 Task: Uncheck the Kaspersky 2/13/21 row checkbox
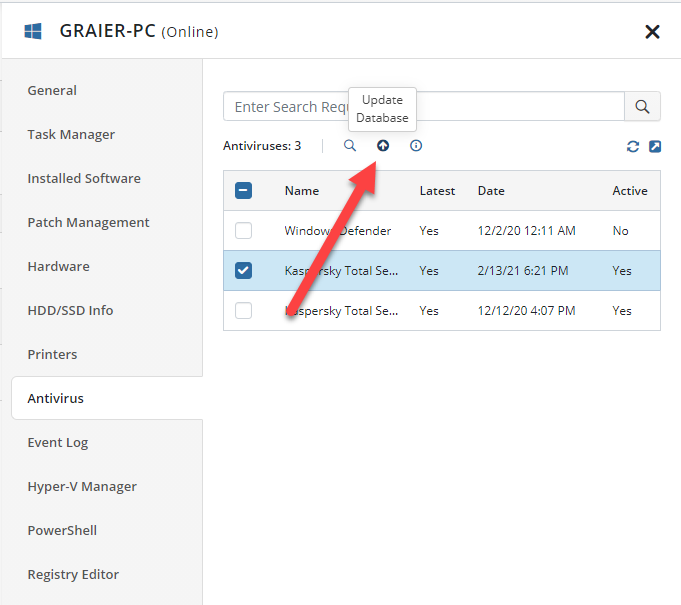pos(243,270)
